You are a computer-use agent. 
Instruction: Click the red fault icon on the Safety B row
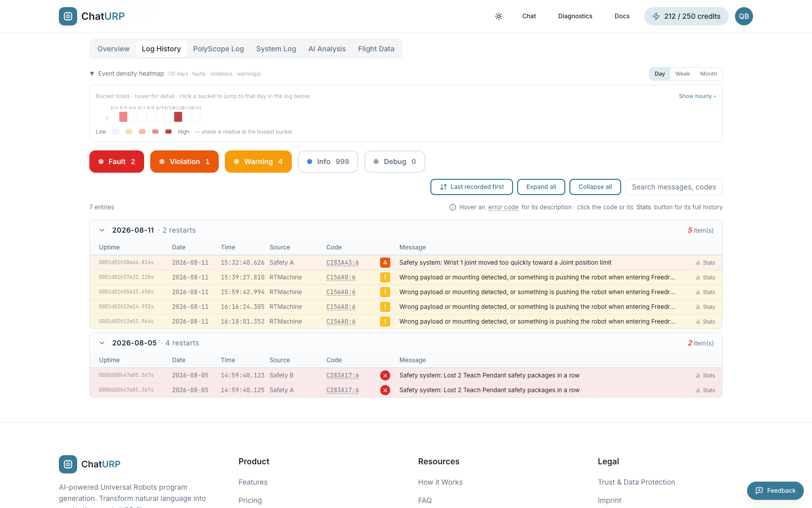(385, 375)
